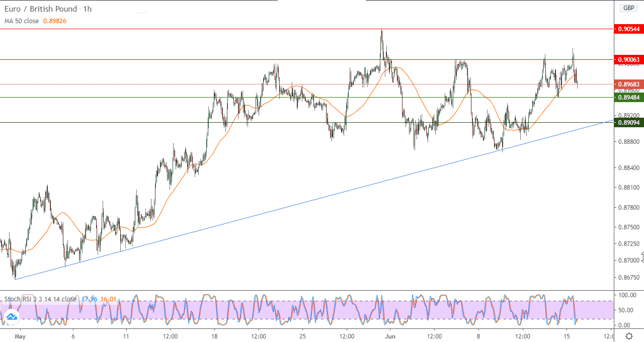Click the TradingView cloud logo
The width and height of the screenshot is (644, 342).
click(12, 317)
